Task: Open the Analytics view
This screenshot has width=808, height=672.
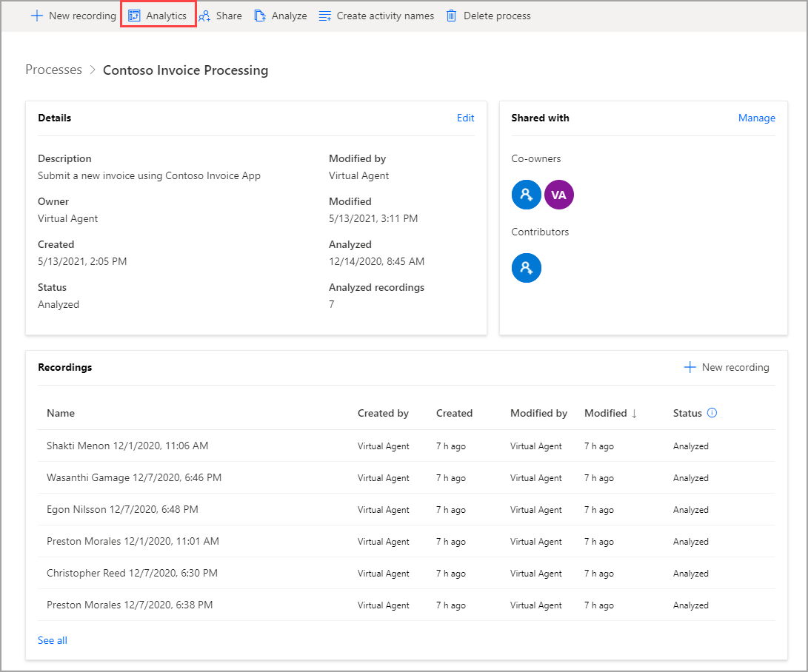Action: coord(158,16)
